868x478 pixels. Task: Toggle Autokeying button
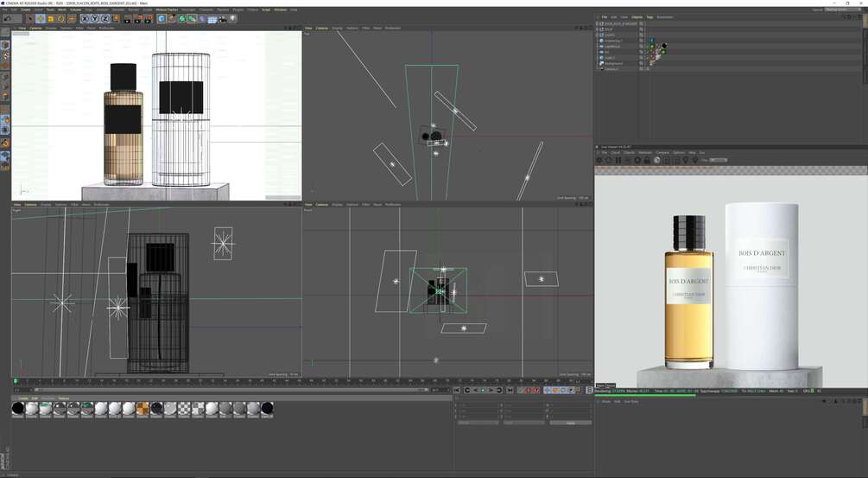[535, 390]
